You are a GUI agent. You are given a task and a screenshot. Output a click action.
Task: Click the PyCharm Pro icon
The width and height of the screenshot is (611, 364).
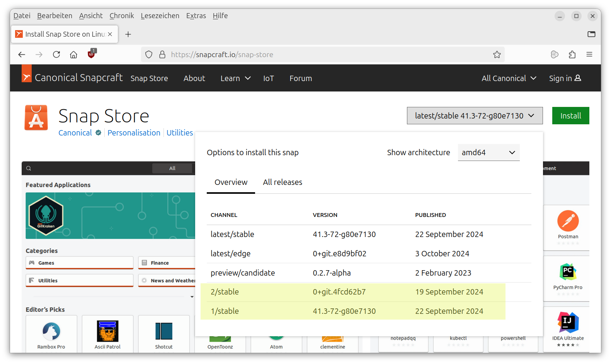(568, 272)
